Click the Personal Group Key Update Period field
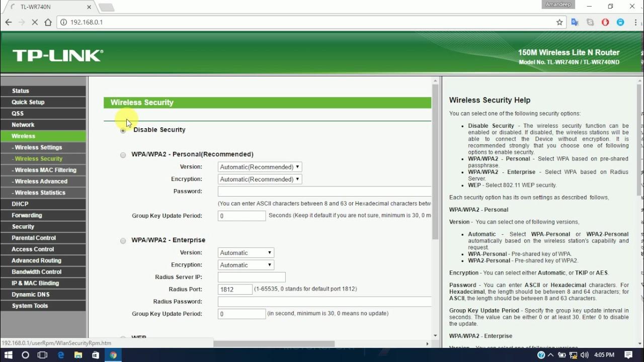 click(242, 216)
